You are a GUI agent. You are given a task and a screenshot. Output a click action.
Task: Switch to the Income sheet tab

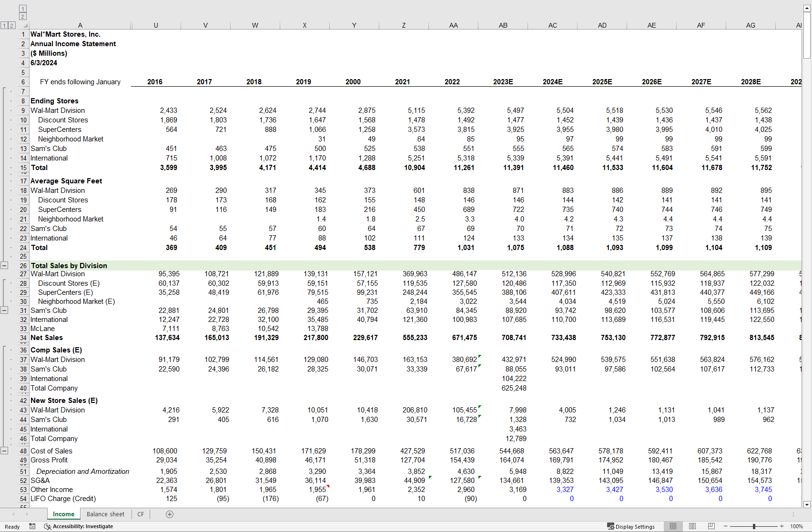click(63, 514)
